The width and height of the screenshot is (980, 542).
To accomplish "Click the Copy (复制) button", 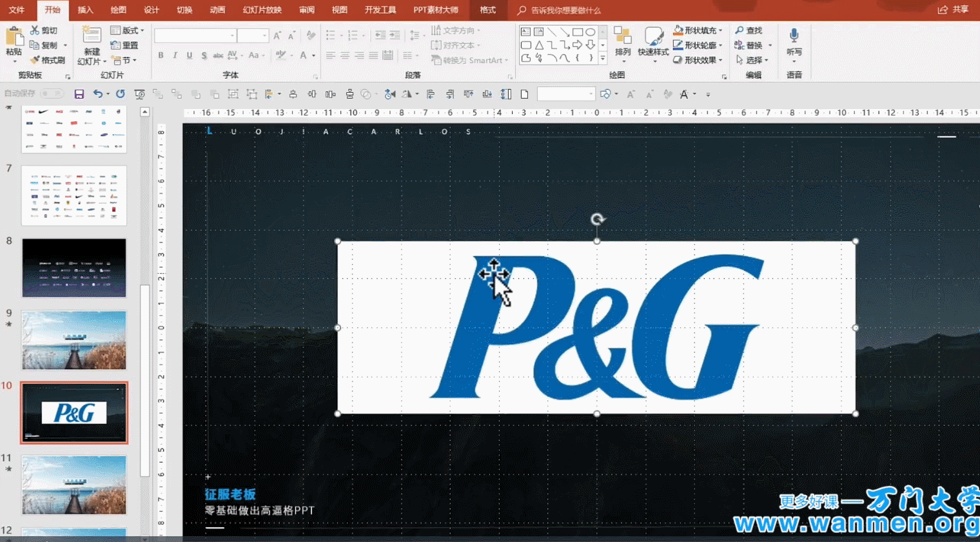I will point(43,45).
